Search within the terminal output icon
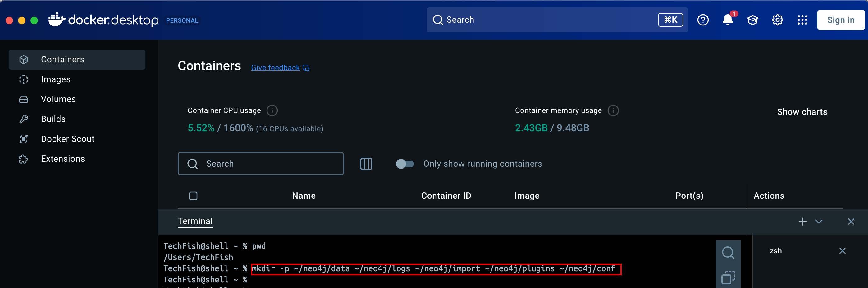This screenshot has width=868, height=288. point(728,253)
